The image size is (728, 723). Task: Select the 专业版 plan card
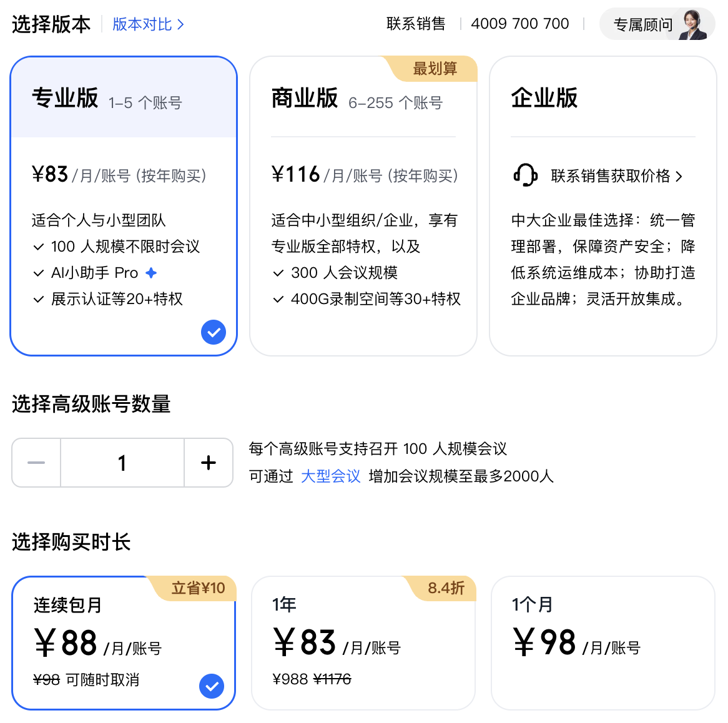click(124, 206)
